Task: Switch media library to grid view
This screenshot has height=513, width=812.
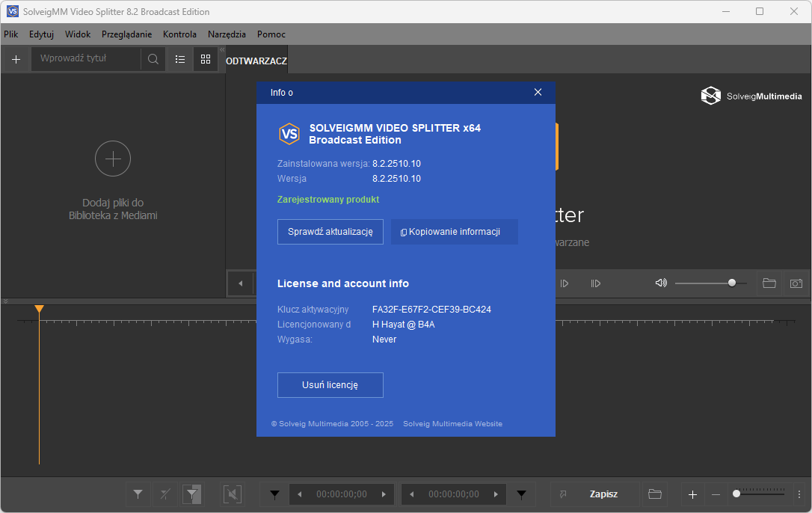Action: pos(206,59)
